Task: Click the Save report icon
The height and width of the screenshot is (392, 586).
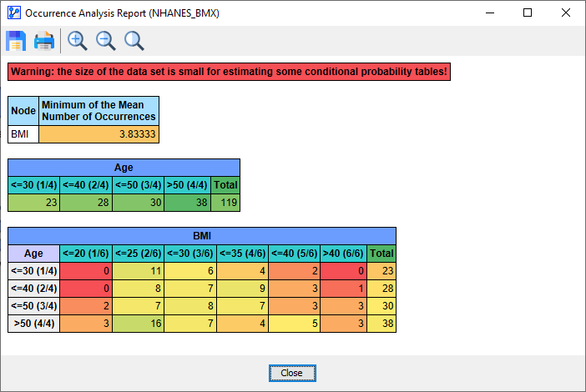Action: click(x=16, y=41)
